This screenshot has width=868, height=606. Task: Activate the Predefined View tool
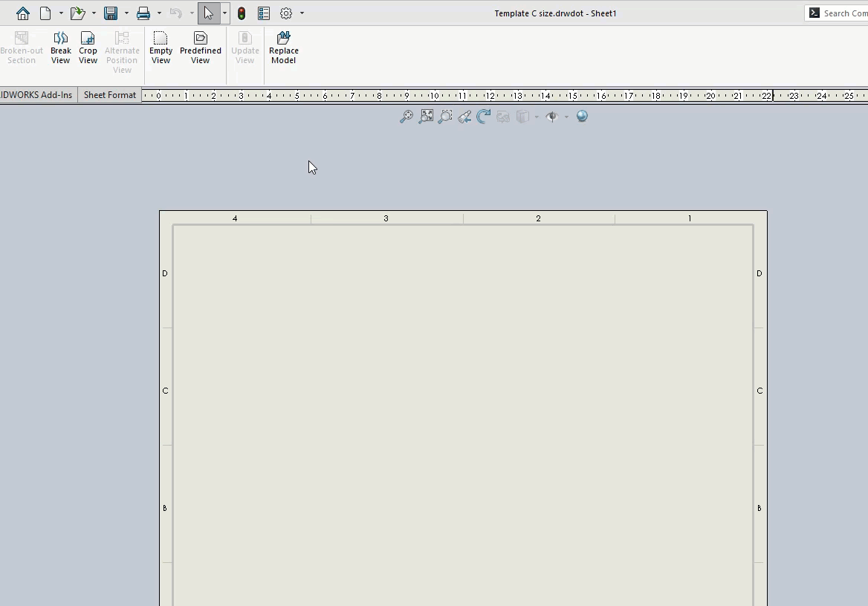coord(201,46)
